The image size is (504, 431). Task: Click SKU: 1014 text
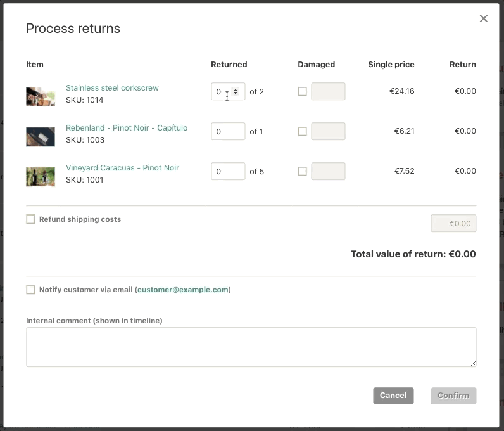pyautogui.click(x=85, y=100)
